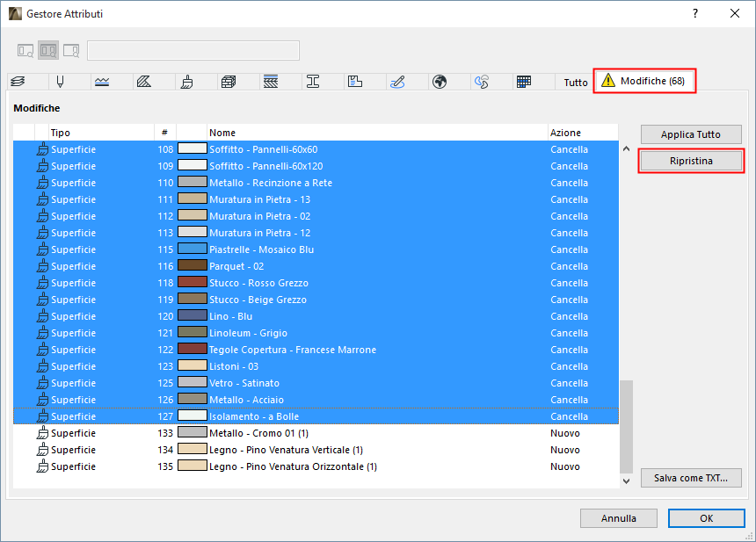Viewport: 756px width, 542px height.
Task: Click Cancella action of row 116
Action: pos(569,266)
